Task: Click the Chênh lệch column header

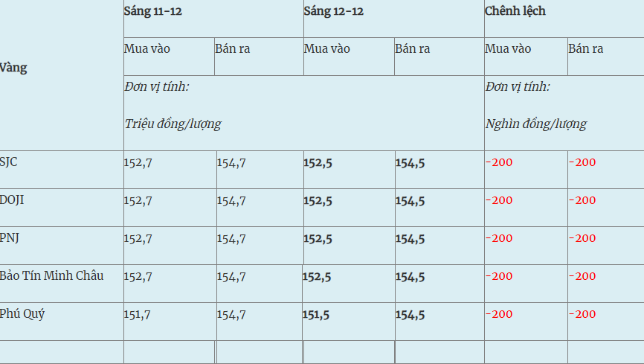Action: pos(515,11)
